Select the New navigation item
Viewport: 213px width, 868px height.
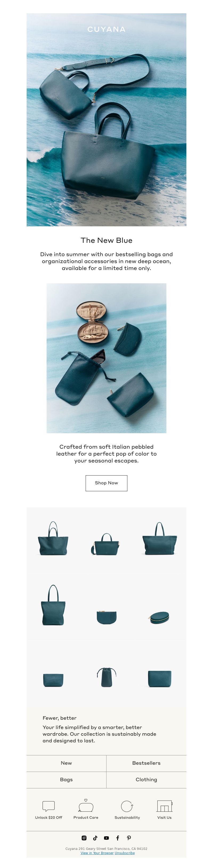tap(66, 763)
